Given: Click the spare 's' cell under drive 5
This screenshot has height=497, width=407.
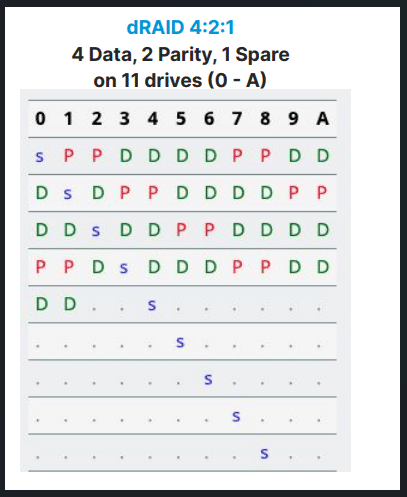Looking at the screenshot, I should coord(180,342).
